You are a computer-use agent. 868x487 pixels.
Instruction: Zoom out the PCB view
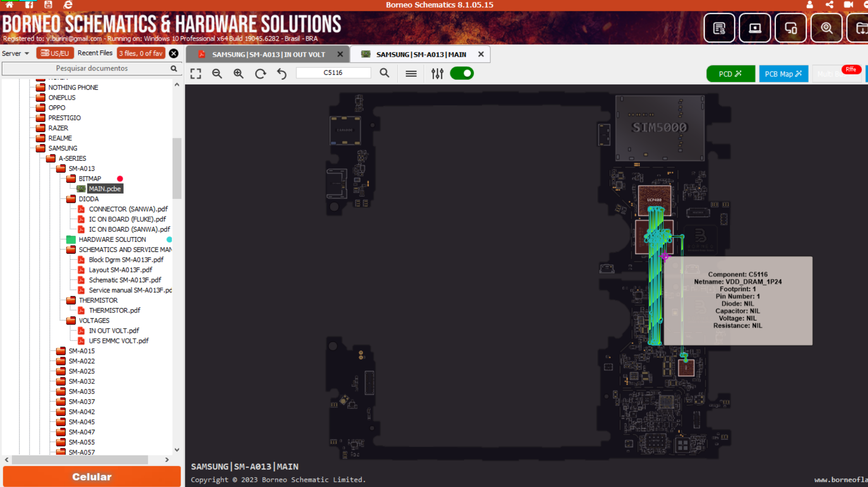pyautogui.click(x=217, y=73)
